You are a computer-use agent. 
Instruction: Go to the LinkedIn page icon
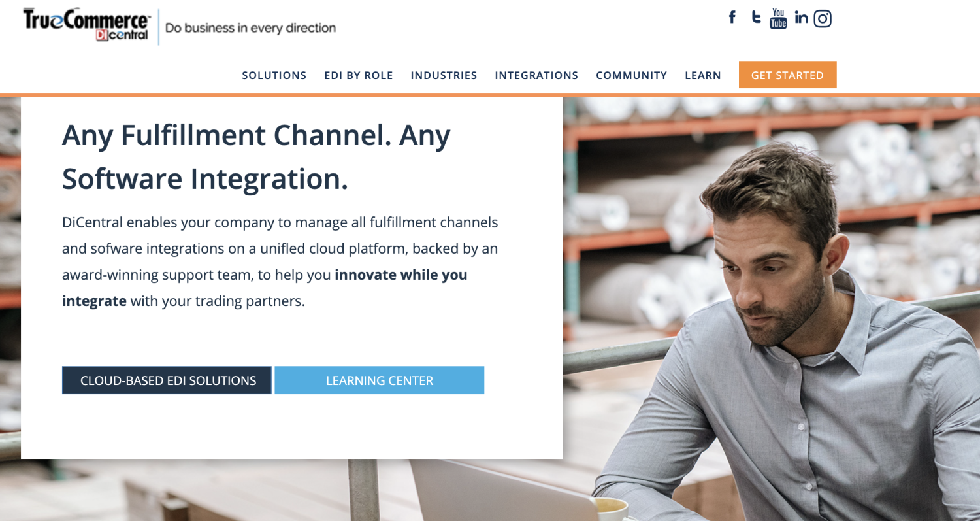801,18
